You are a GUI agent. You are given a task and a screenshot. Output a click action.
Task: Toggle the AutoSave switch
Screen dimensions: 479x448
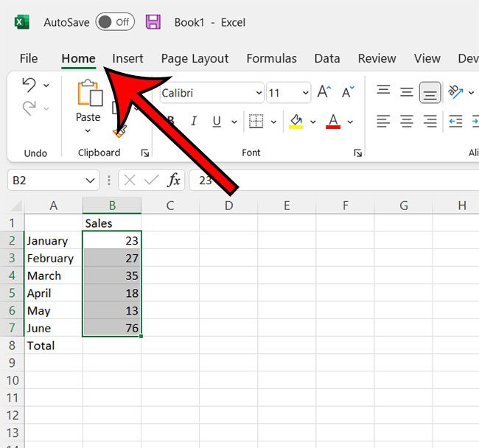[x=115, y=22]
